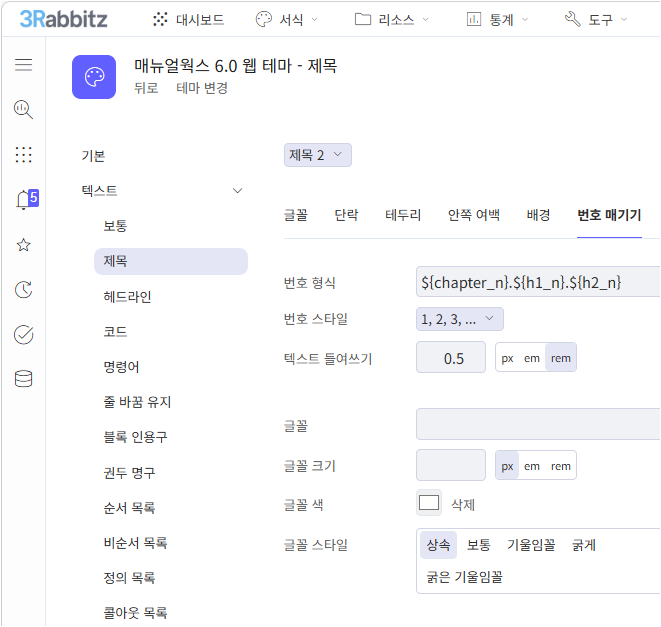The image size is (661, 627).
Task: Select 블록 인용구 item
Action: 136,437
